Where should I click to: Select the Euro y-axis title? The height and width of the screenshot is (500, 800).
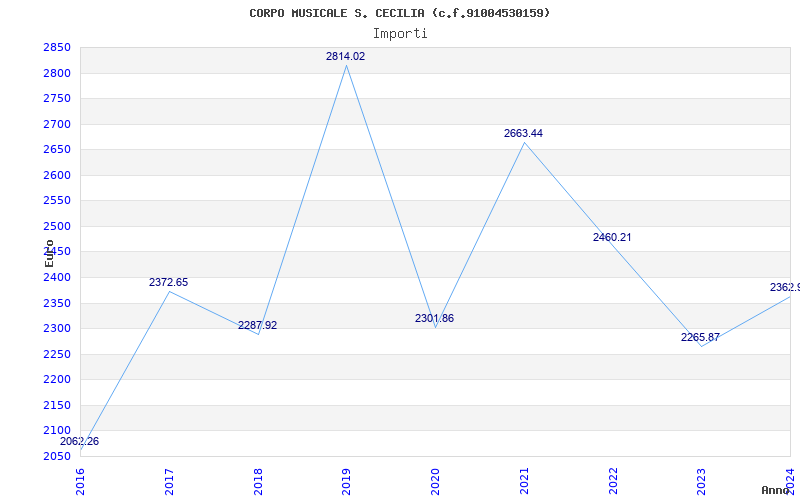coord(49,253)
